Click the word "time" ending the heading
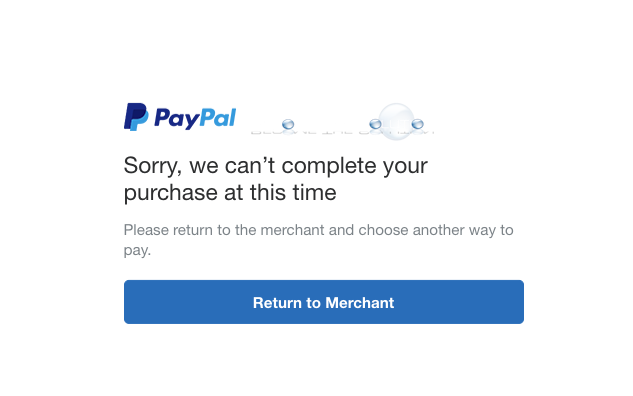This screenshot has width=633, height=396. click(314, 192)
